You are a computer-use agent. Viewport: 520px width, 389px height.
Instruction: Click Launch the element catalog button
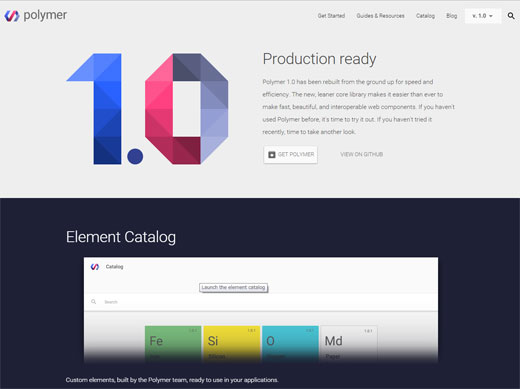point(233,287)
